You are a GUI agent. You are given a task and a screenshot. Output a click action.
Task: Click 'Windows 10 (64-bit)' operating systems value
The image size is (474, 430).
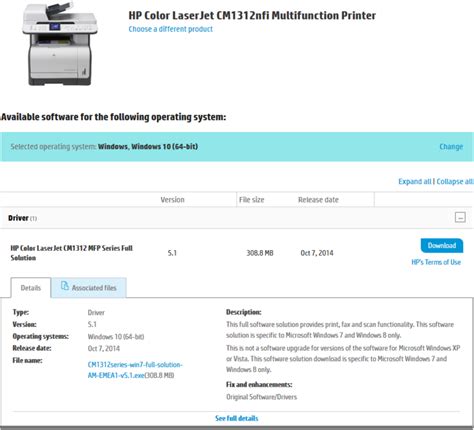tap(116, 337)
